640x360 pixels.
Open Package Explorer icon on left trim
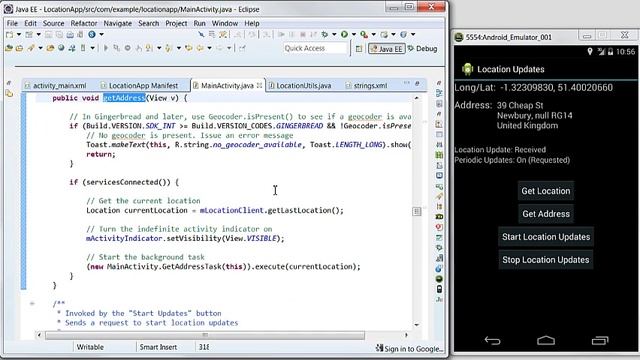pos(9,94)
